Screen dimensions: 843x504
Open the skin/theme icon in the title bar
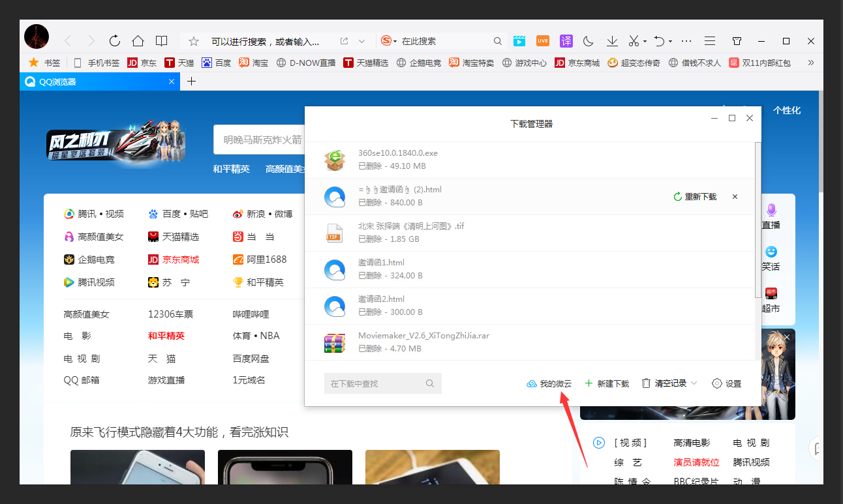(737, 40)
